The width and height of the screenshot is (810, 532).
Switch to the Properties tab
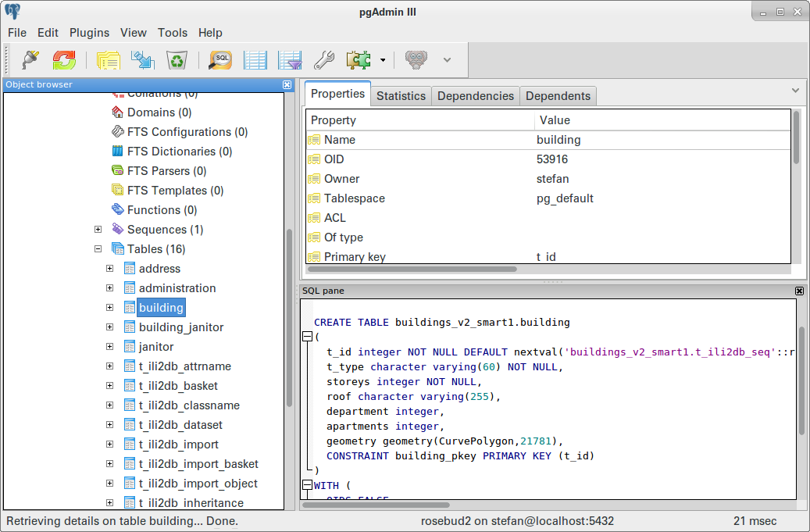pyautogui.click(x=338, y=94)
